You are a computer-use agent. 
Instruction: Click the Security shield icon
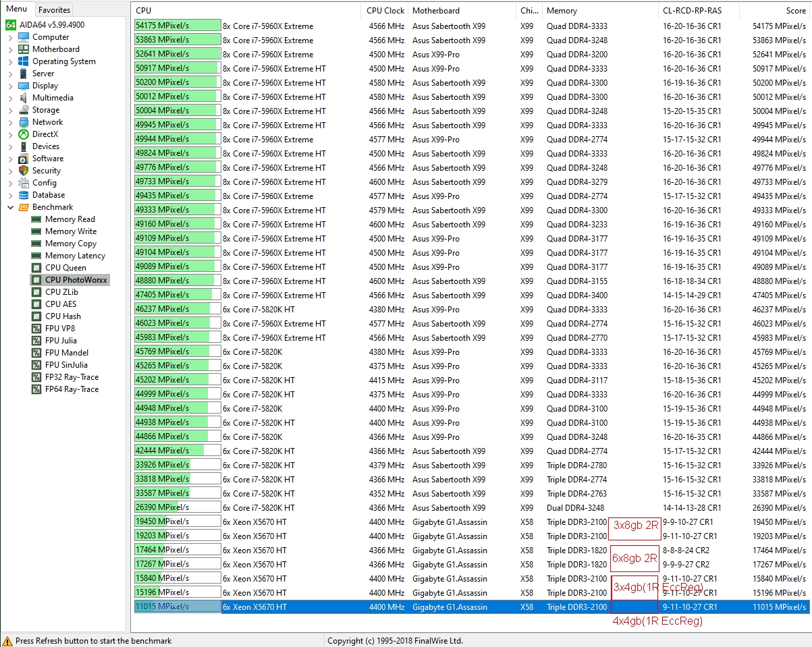(24, 171)
